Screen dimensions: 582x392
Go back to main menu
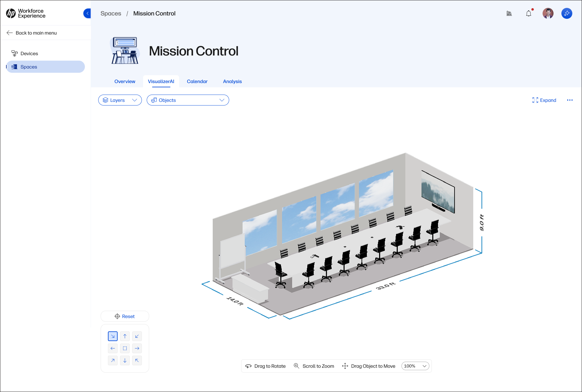(x=32, y=33)
